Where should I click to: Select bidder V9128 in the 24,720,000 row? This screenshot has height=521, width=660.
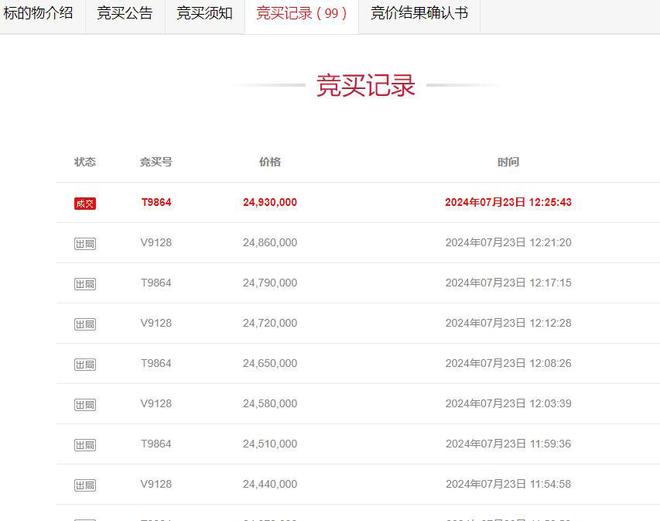(156, 323)
